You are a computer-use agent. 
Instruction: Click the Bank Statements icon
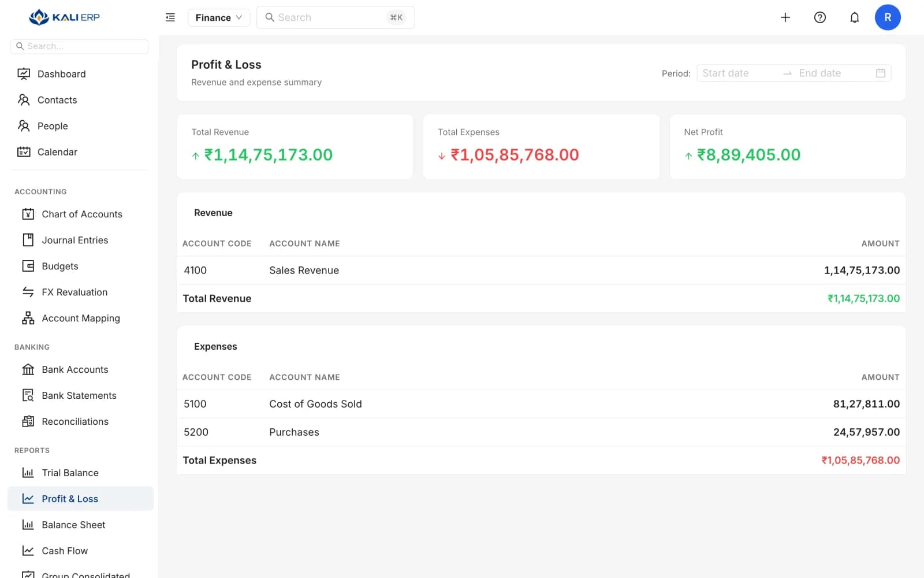pyautogui.click(x=28, y=395)
